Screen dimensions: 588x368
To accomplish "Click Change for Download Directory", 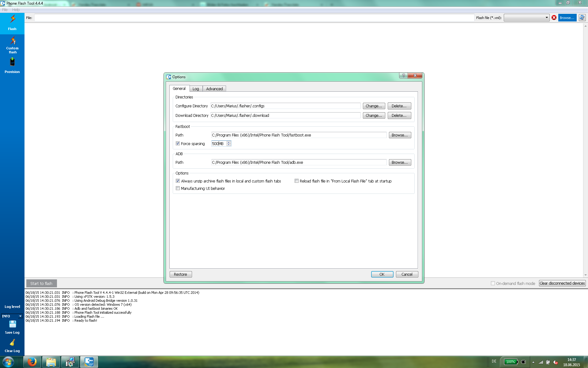I will pos(374,116).
